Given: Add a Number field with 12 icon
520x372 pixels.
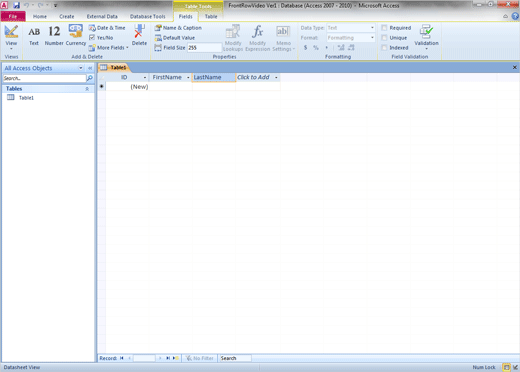Looking at the screenshot, I should pyautogui.click(x=54, y=35).
